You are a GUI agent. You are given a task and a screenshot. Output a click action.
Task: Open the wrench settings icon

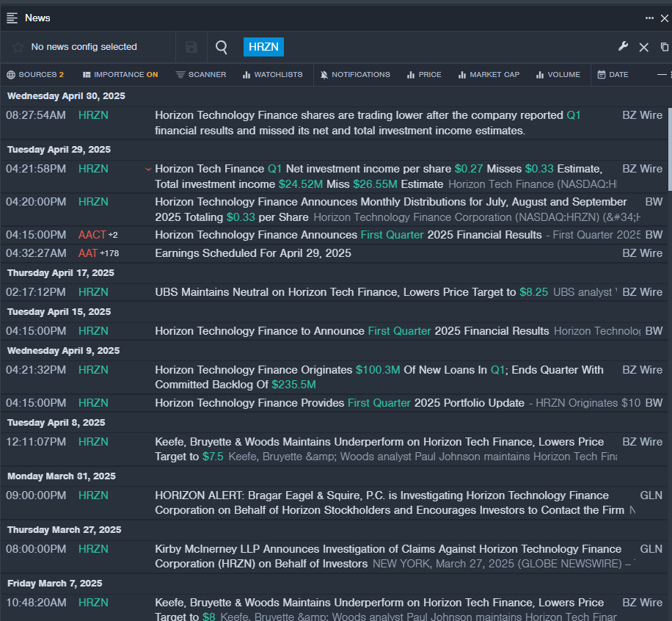point(623,46)
